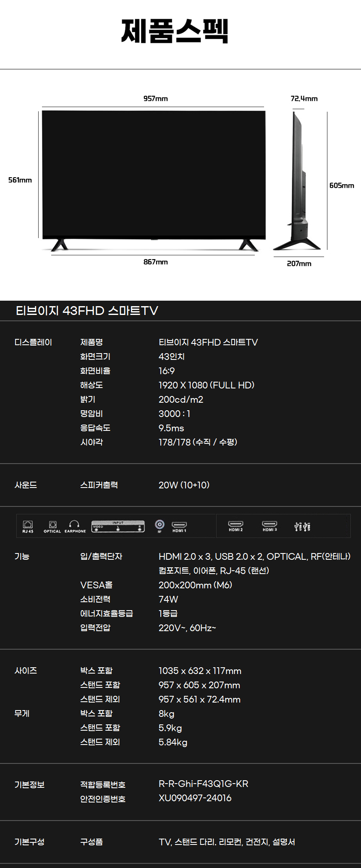Click the RF antenna connector icon
Image resolution: width=361 pixels, height=868 pixels.
pyautogui.click(x=160, y=524)
